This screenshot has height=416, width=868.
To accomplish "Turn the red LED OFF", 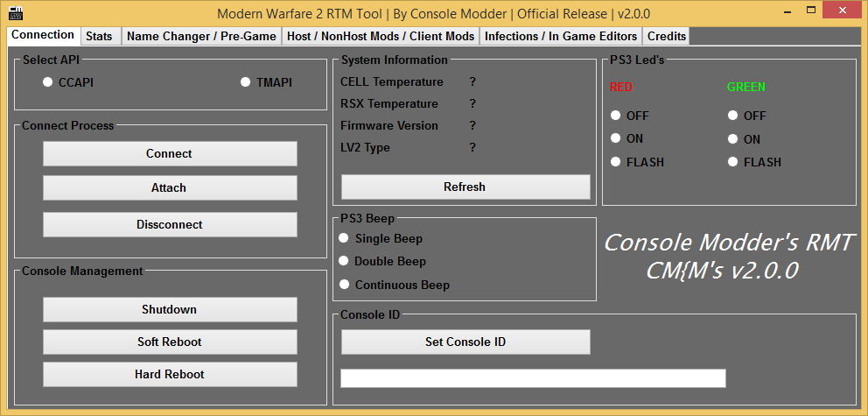I will pyautogui.click(x=616, y=116).
